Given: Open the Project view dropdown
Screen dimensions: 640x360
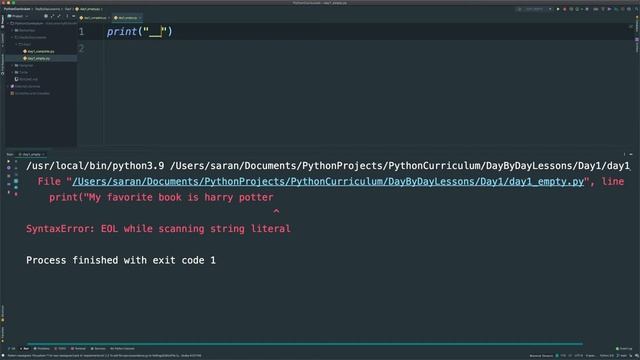Looking at the screenshot, I should coord(18,16).
